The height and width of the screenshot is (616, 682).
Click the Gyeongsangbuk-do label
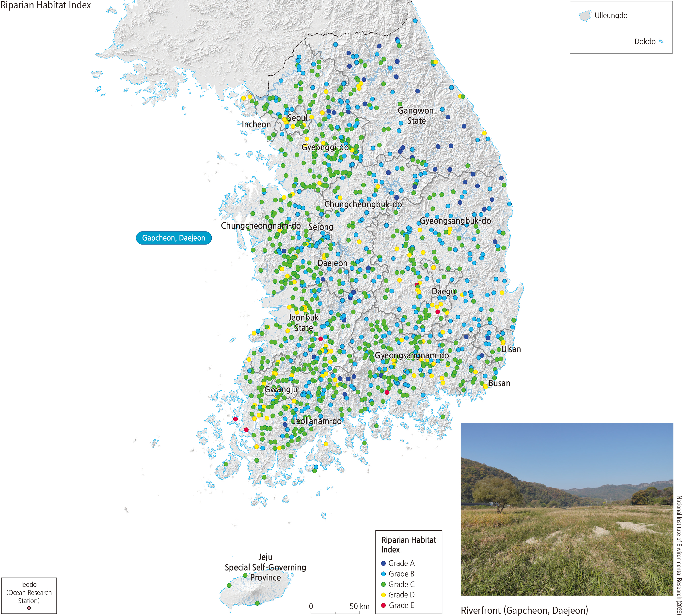tap(455, 221)
